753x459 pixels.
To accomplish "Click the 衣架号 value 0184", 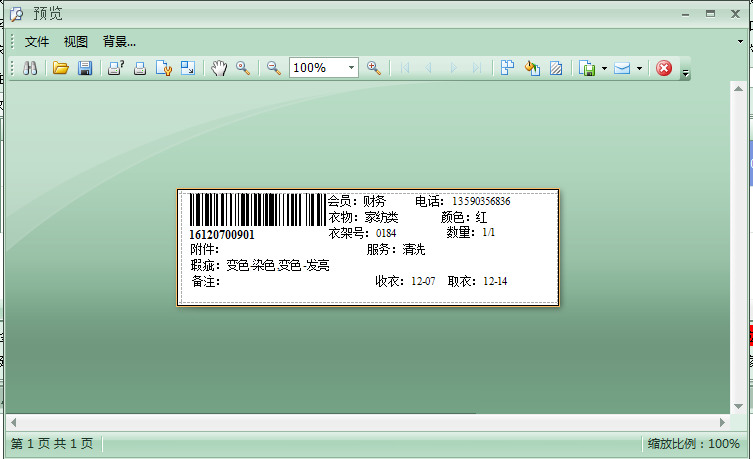I will pyautogui.click(x=386, y=233).
